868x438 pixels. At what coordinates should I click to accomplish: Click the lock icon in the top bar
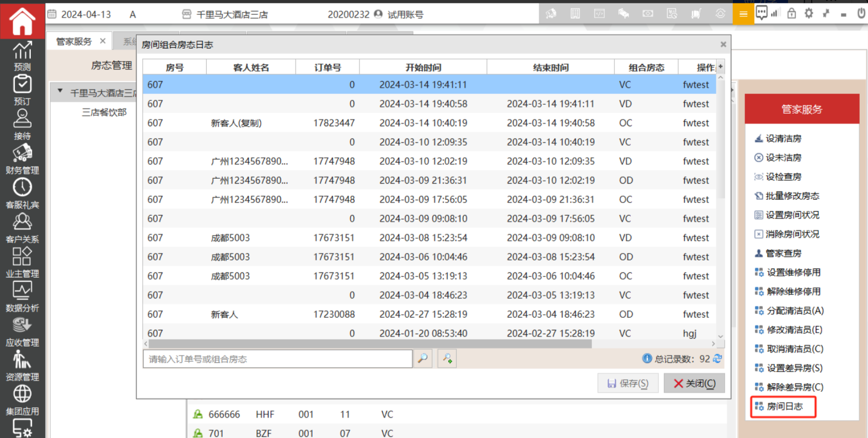(791, 14)
